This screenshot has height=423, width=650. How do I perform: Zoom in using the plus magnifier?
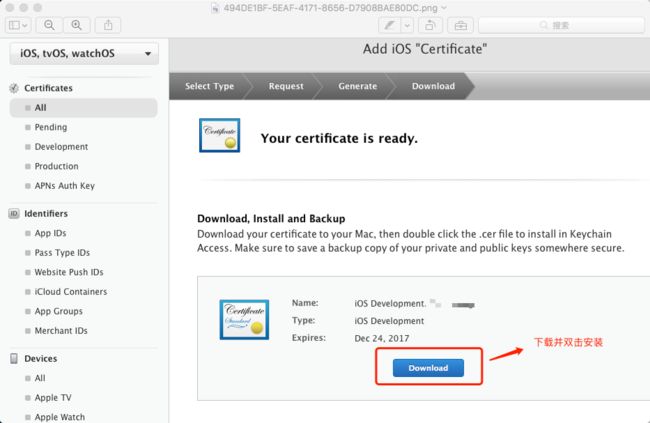77,25
